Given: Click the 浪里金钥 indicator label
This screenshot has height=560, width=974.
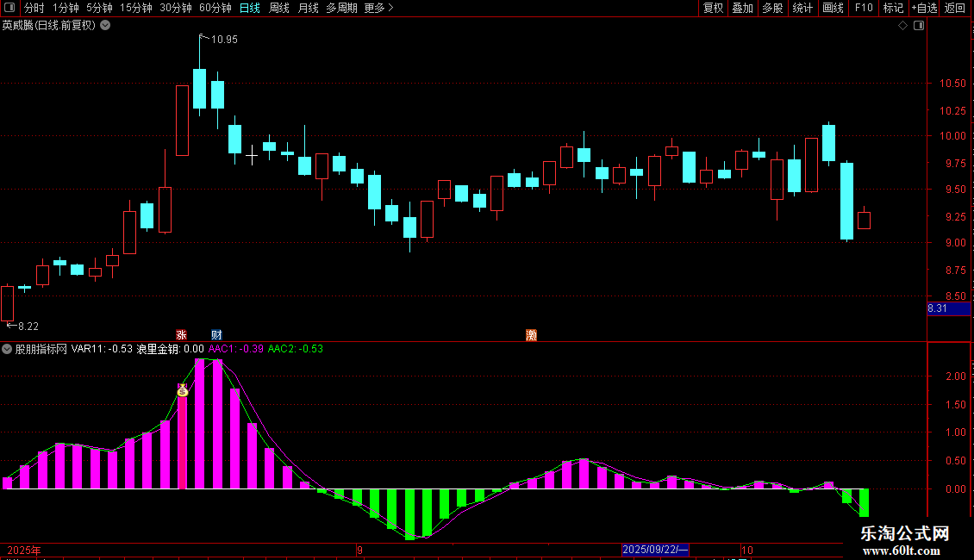Looking at the screenshot, I should [170, 349].
